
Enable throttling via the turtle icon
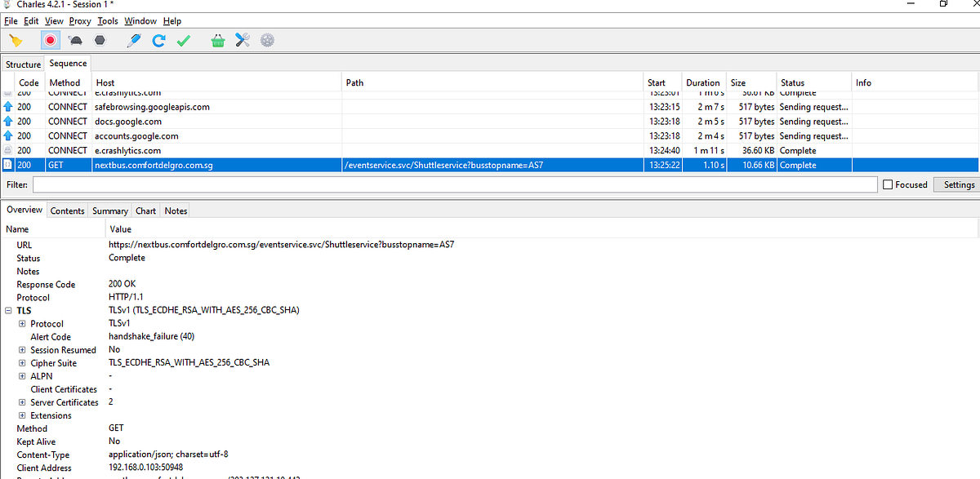(74, 39)
